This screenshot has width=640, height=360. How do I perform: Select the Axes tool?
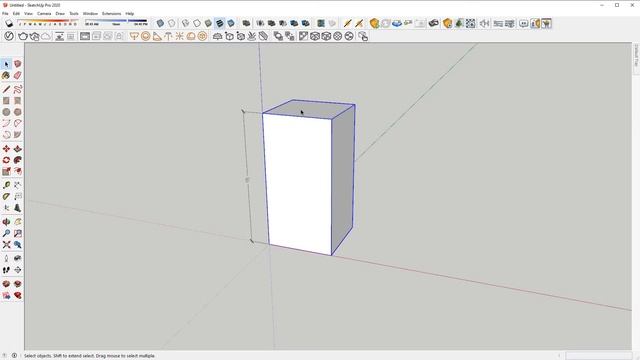coord(6,208)
